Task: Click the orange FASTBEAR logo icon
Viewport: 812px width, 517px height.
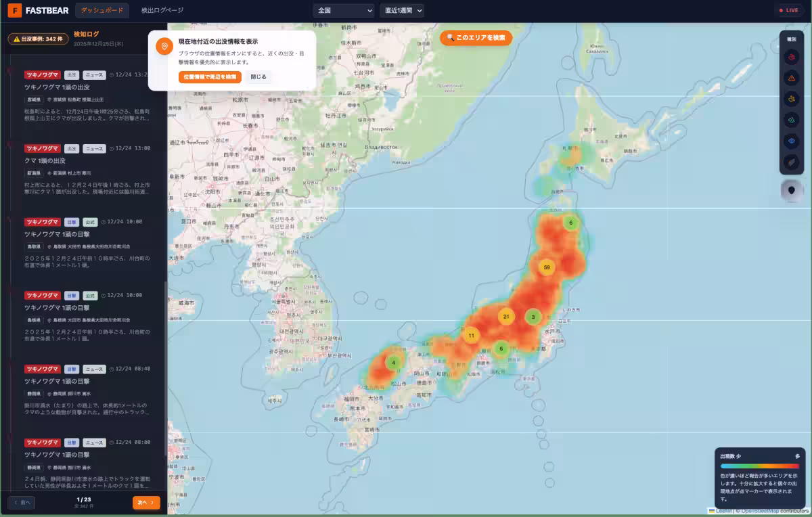Action: click(14, 11)
